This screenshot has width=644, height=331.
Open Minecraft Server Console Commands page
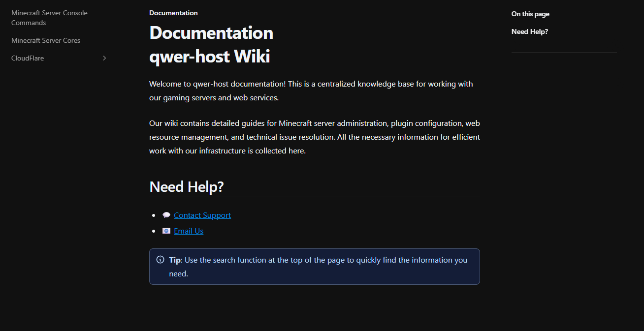coord(49,18)
